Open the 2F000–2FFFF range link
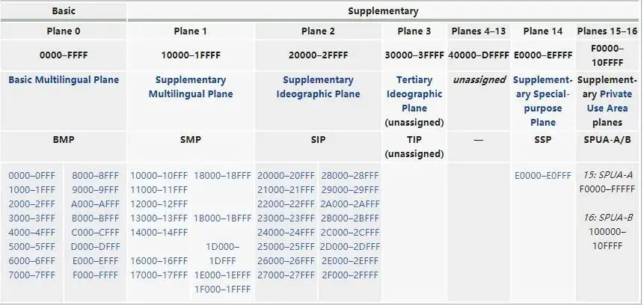The image size is (644, 306). point(350,275)
